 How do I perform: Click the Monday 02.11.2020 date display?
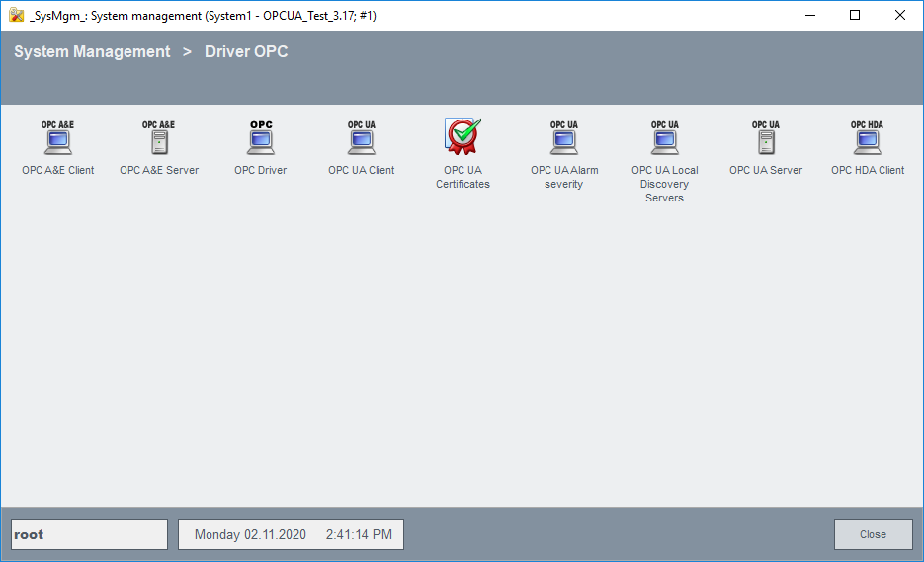[x=250, y=534]
